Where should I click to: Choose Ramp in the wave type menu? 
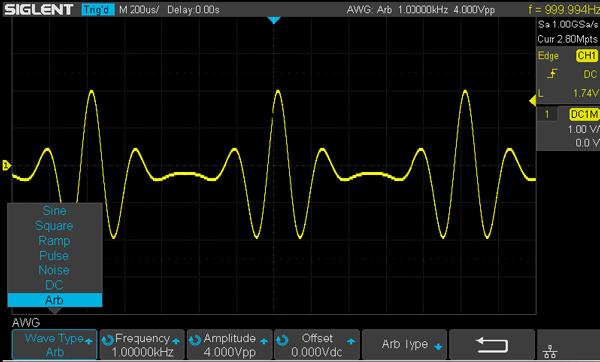pyautogui.click(x=54, y=241)
